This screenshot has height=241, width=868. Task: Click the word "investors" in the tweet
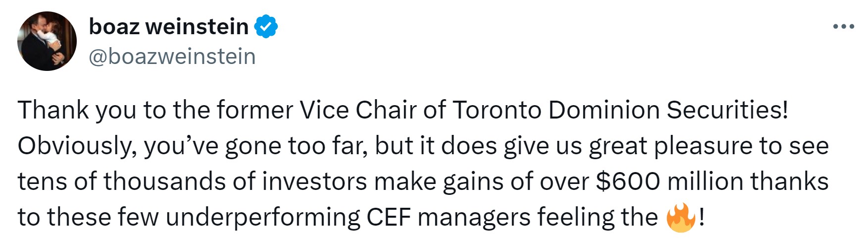click(x=314, y=181)
